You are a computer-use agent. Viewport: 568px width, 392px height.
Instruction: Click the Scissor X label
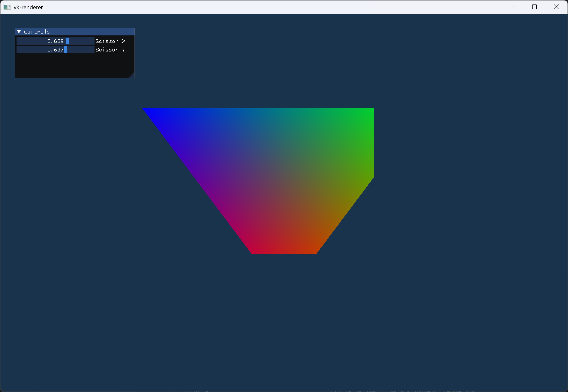111,41
